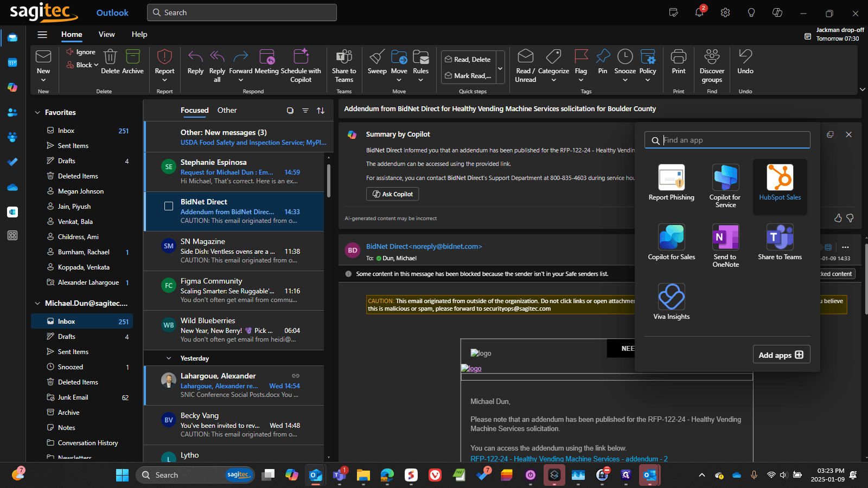
Task: Open Microsoft Teams from taskbar
Action: 340,476
